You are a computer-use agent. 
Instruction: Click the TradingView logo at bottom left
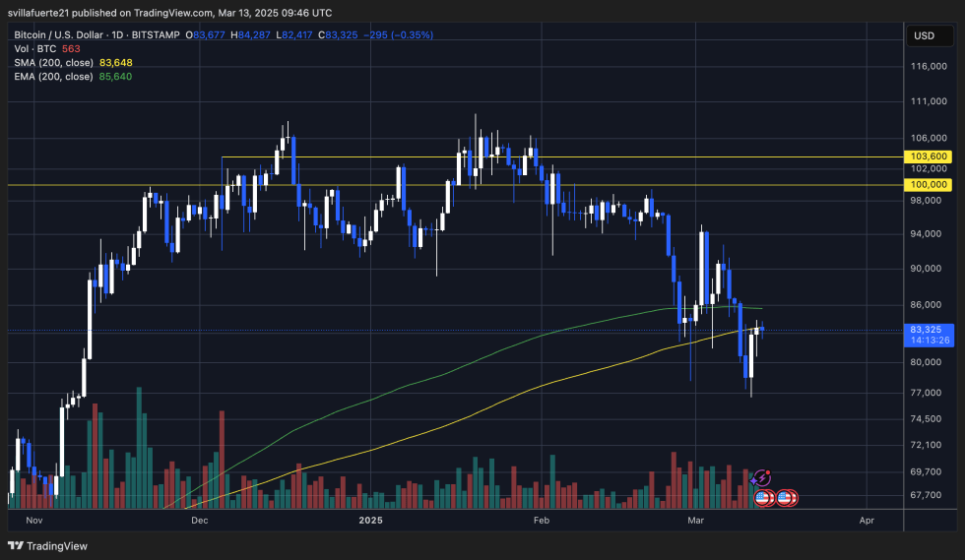pos(48,545)
